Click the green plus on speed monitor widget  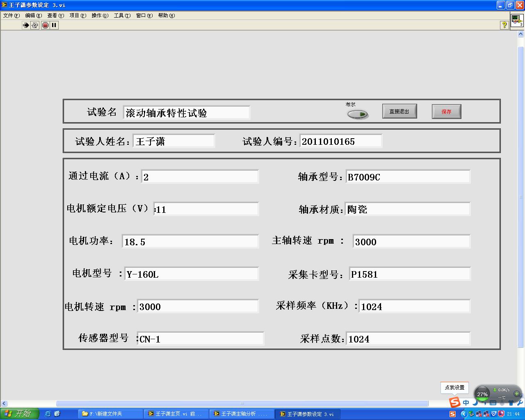pyautogui.click(x=516, y=394)
